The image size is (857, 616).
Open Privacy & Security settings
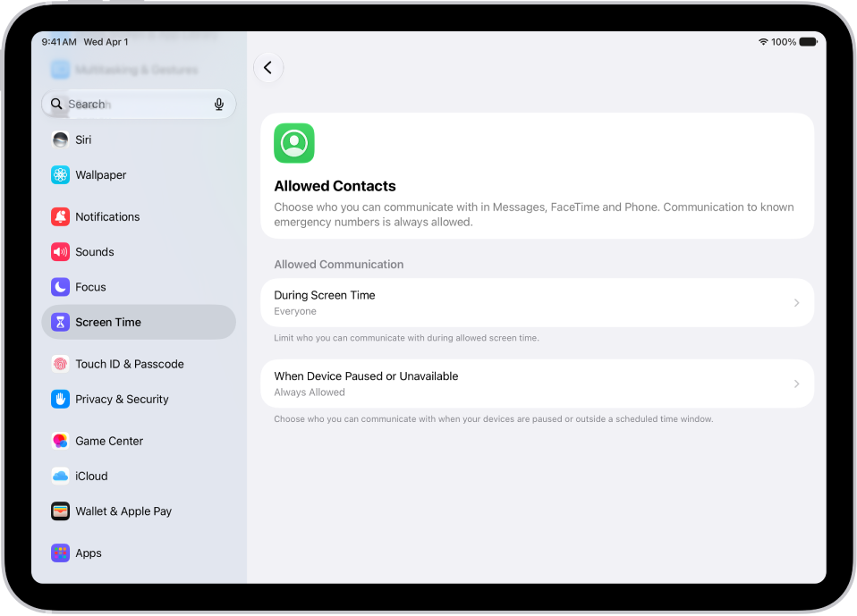(x=139, y=400)
